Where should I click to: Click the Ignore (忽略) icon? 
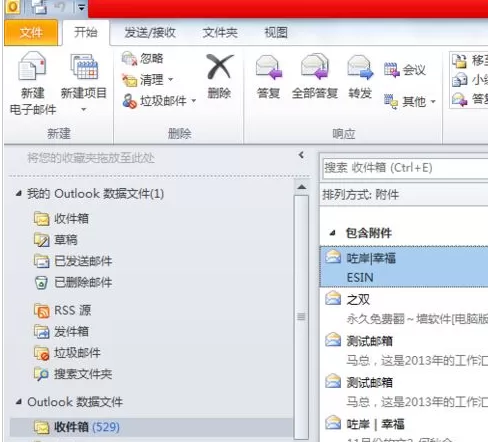pos(129,59)
